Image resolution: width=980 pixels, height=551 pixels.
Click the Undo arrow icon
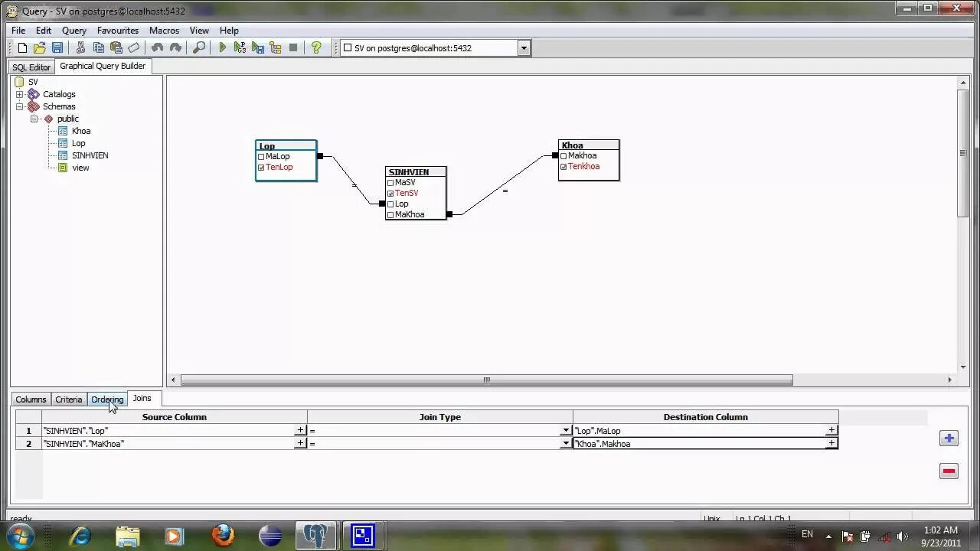[x=157, y=47]
